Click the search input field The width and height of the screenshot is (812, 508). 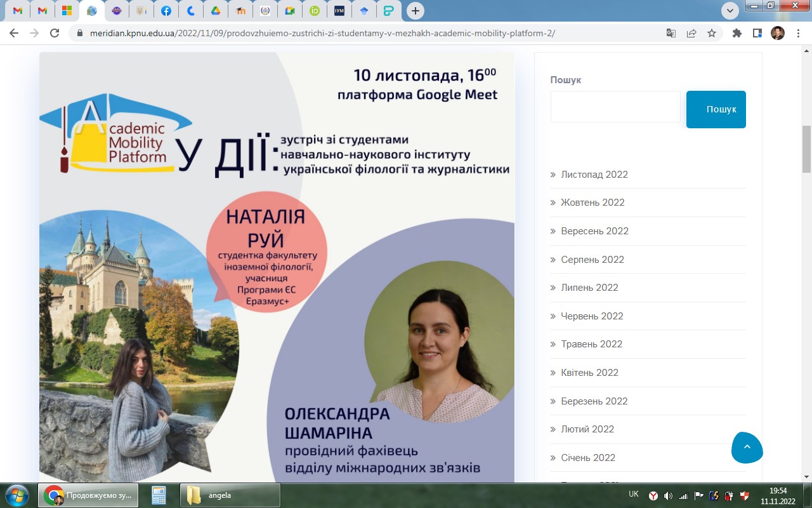coord(614,106)
